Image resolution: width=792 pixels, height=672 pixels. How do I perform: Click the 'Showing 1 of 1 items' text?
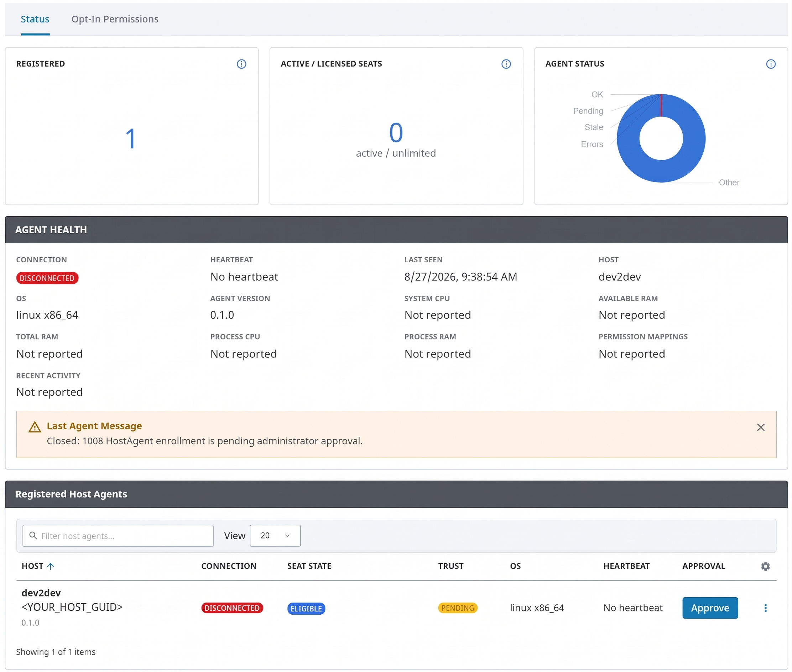click(x=56, y=651)
